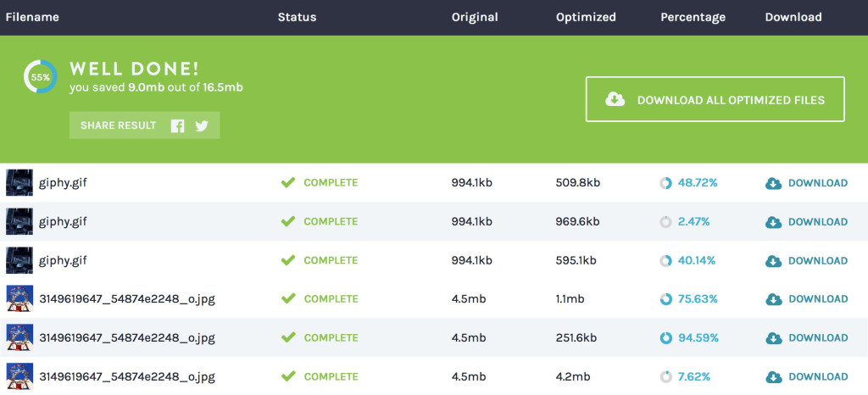
Task: Click the cloud download icon for the 75.63% row
Action: pos(773,299)
